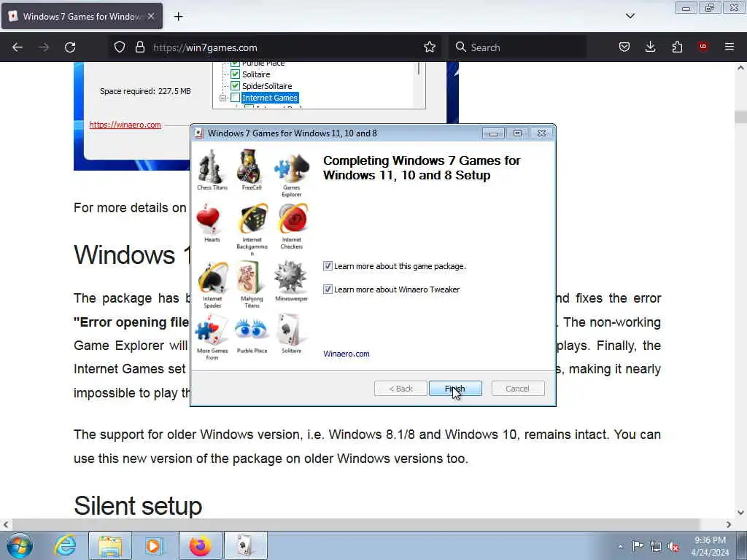The width and height of the screenshot is (747, 560).
Task: Click the uBlock Origin toolbar icon
Action: (x=703, y=47)
